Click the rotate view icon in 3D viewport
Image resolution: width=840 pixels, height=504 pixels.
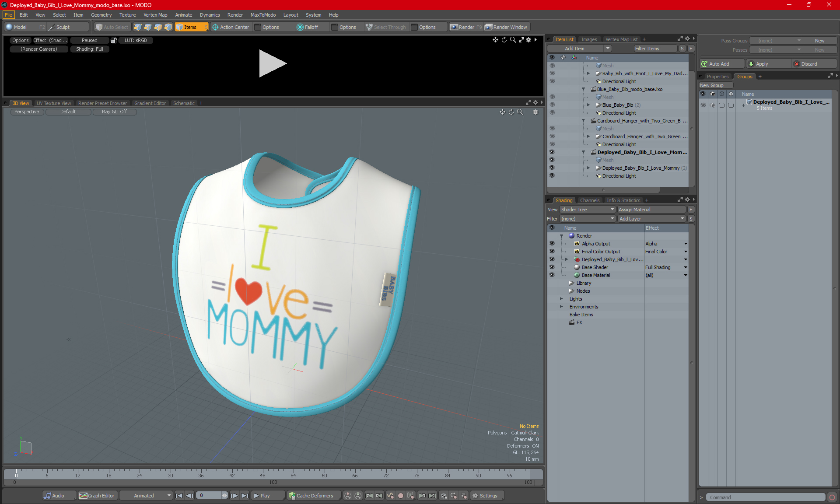511,112
